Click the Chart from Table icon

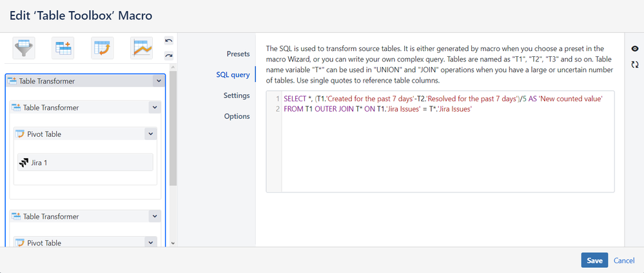[x=141, y=49]
